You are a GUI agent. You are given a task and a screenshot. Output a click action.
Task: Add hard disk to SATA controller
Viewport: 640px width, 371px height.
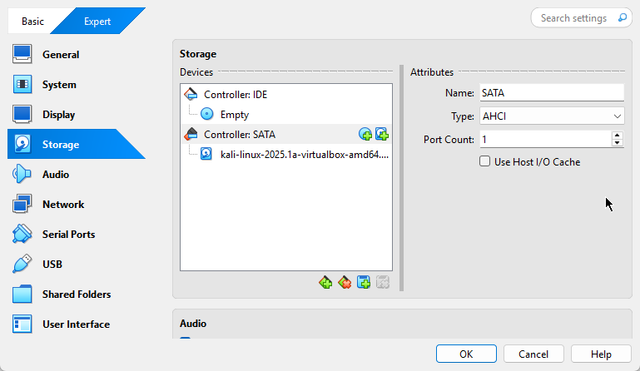[x=382, y=134]
